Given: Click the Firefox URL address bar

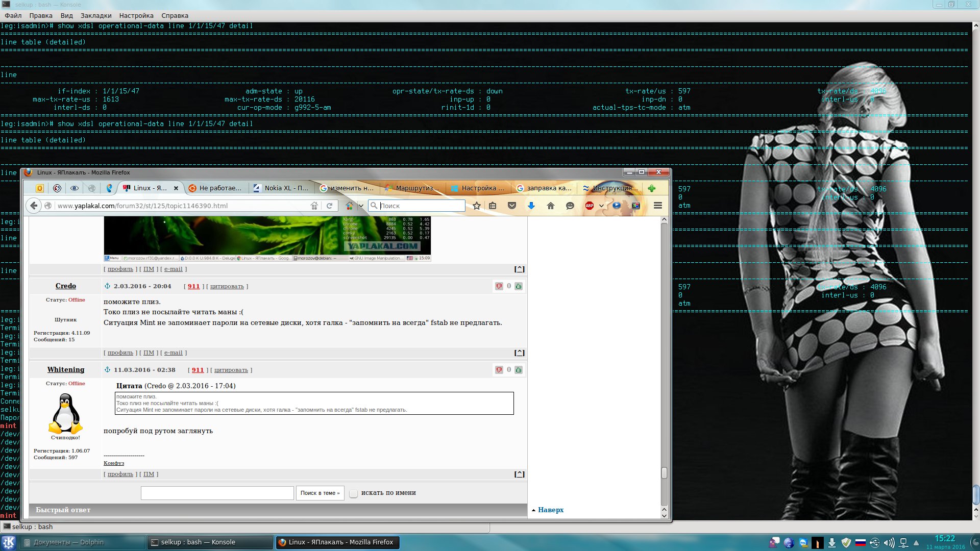Looking at the screenshot, I should coord(183,206).
